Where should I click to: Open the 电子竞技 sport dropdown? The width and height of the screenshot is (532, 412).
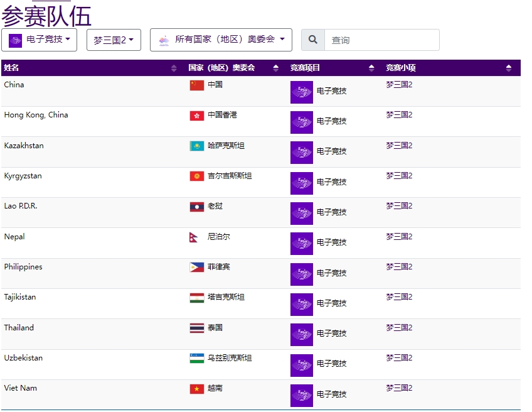click(x=40, y=40)
